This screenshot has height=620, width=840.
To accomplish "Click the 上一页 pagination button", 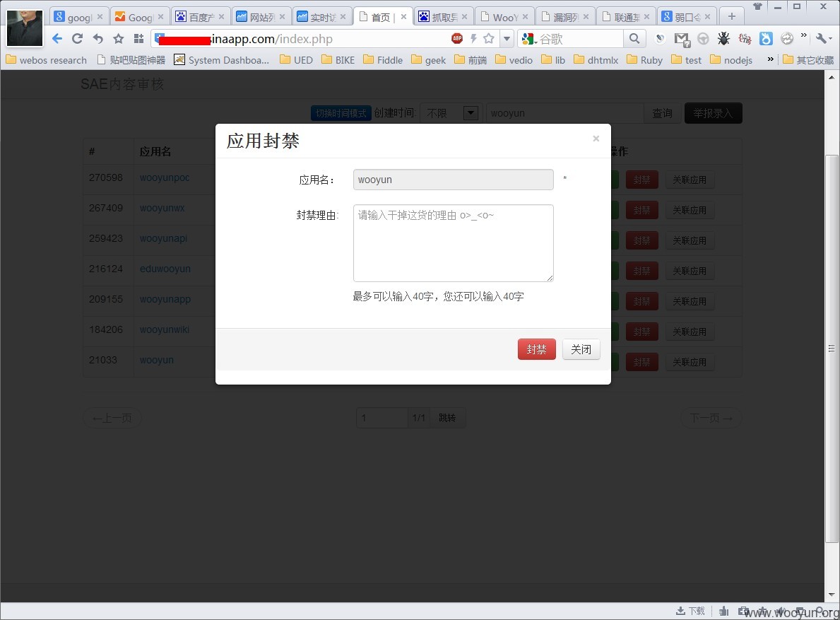I will 112,418.
